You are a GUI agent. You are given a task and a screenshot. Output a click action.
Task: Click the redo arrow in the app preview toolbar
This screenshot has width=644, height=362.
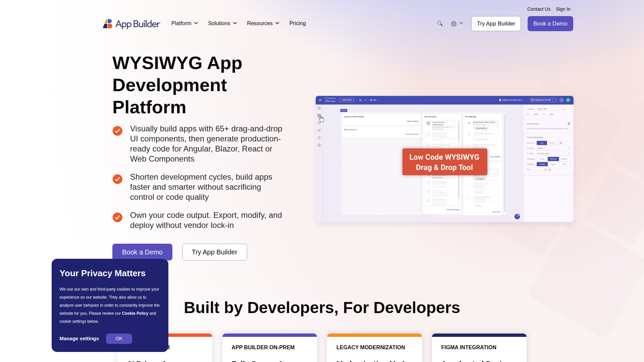[365, 100]
